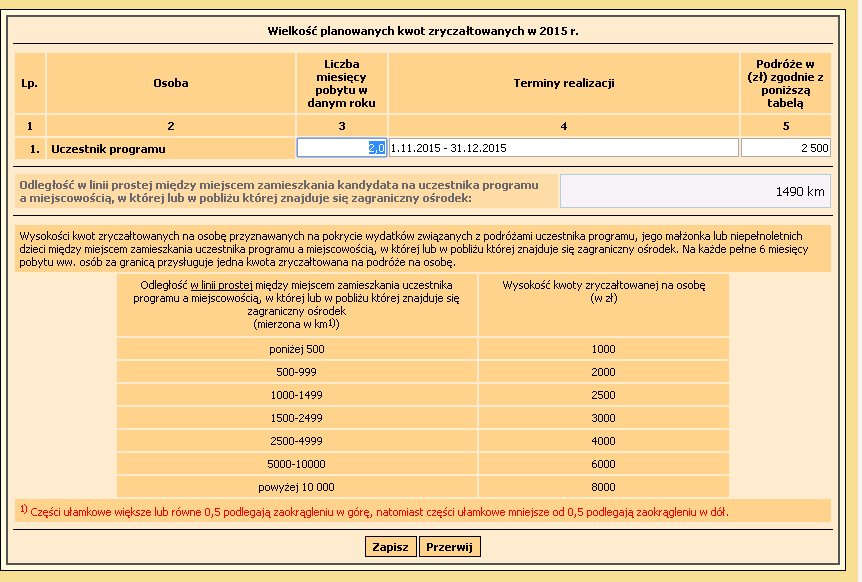Click the amount value 2500 in lower table
The image size is (862, 582).
click(604, 395)
